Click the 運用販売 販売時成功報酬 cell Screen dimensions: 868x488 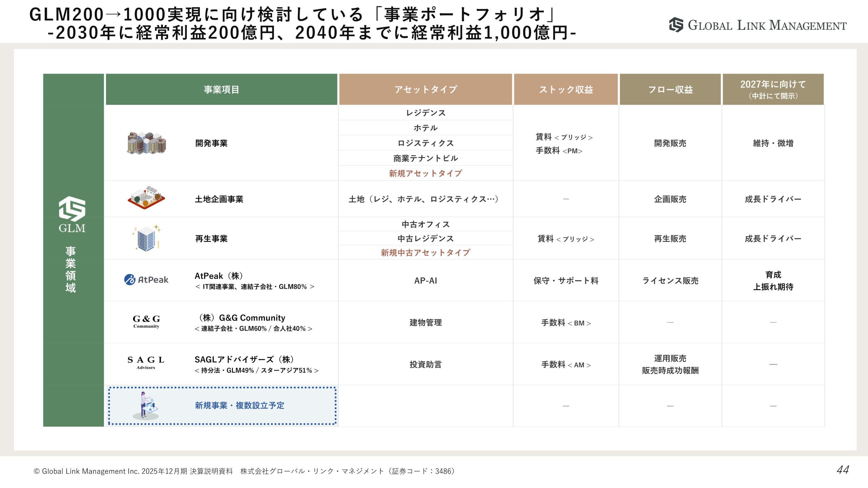point(670,364)
